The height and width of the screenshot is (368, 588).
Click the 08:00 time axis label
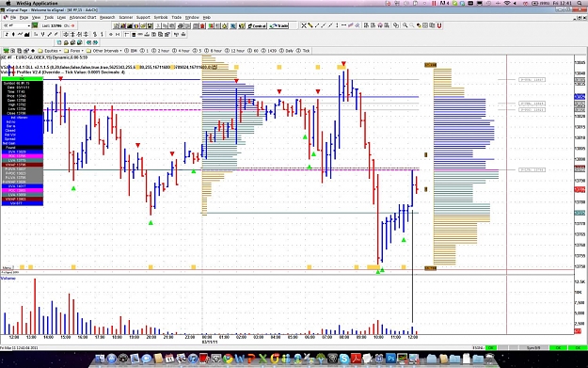pyautogui.click(x=344, y=337)
